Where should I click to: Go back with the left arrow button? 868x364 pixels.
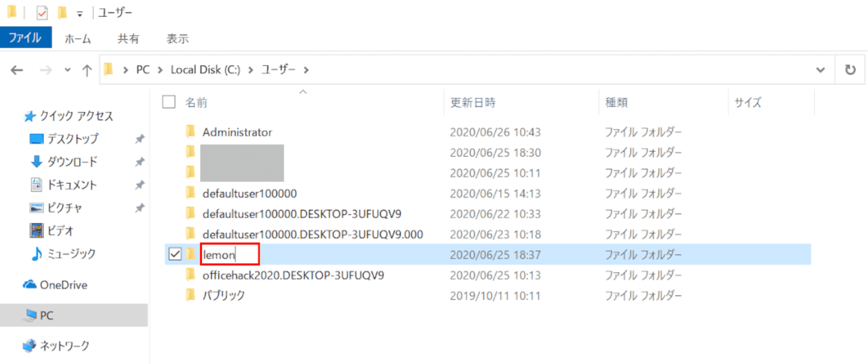(17, 70)
